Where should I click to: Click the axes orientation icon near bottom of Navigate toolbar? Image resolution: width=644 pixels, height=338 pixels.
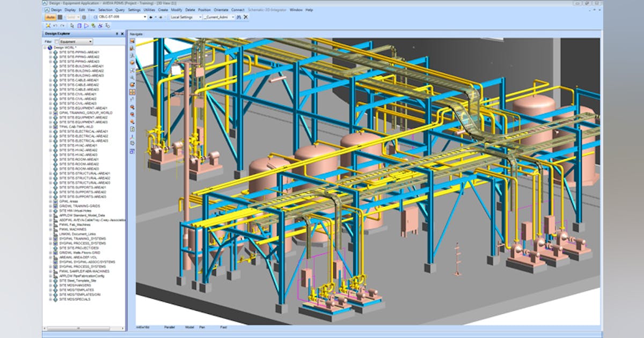tap(132, 136)
